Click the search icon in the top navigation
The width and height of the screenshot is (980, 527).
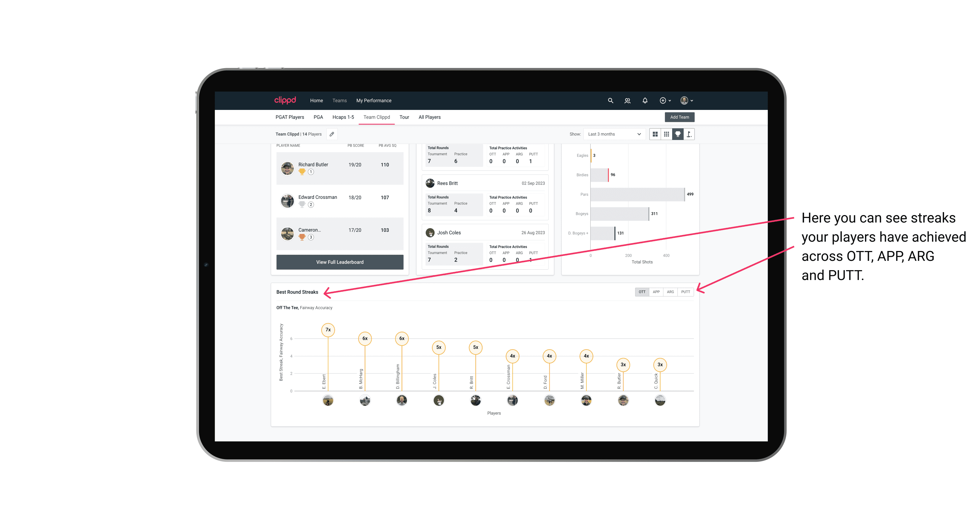pos(610,100)
